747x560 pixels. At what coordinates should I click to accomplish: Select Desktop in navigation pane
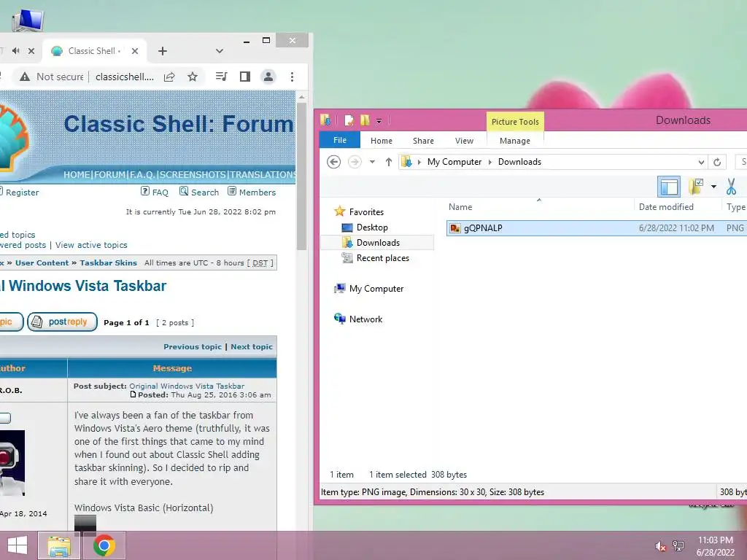tap(372, 227)
